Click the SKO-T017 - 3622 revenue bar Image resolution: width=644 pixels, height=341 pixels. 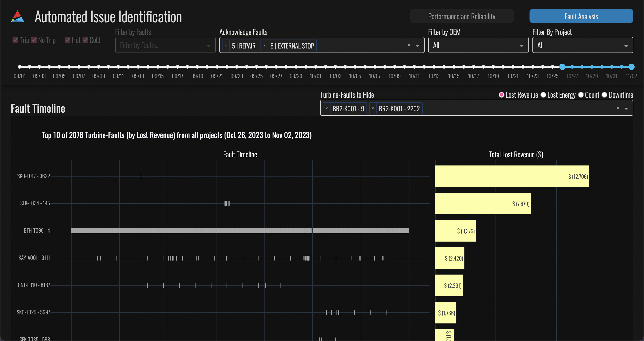(x=512, y=176)
